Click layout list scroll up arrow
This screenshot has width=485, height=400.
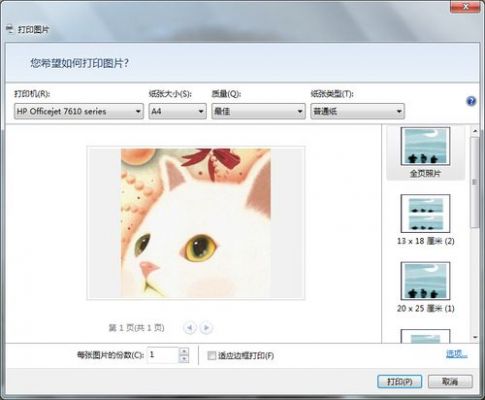(475, 131)
